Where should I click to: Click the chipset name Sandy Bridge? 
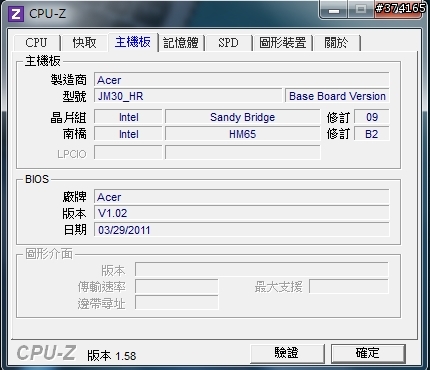coord(243,117)
